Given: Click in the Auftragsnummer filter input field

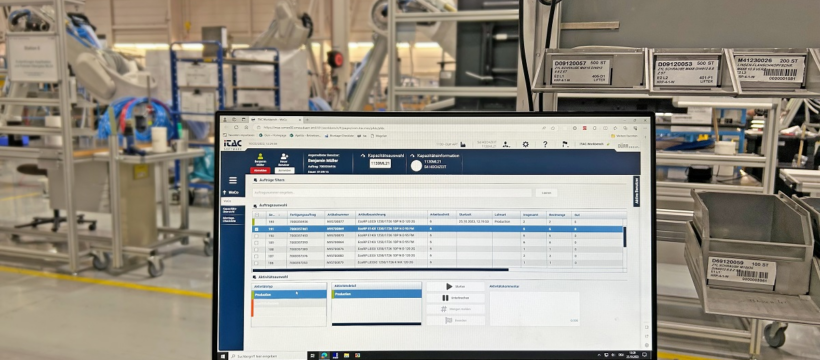Looking at the screenshot, I should (x=392, y=193).
